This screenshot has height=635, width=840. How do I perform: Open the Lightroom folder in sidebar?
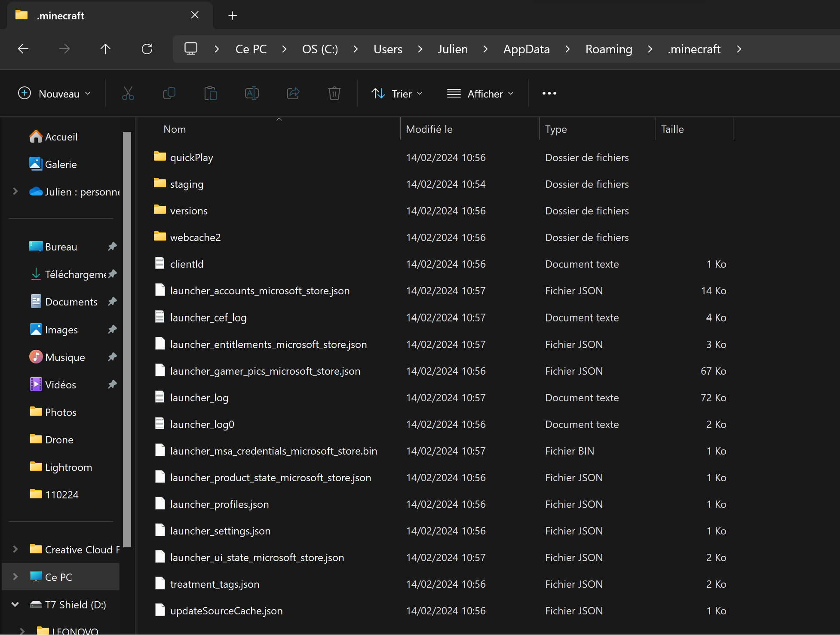[x=60, y=467]
